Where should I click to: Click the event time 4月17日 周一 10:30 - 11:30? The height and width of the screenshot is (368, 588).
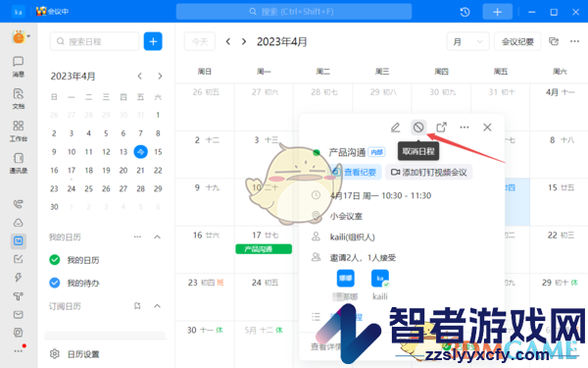(380, 195)
